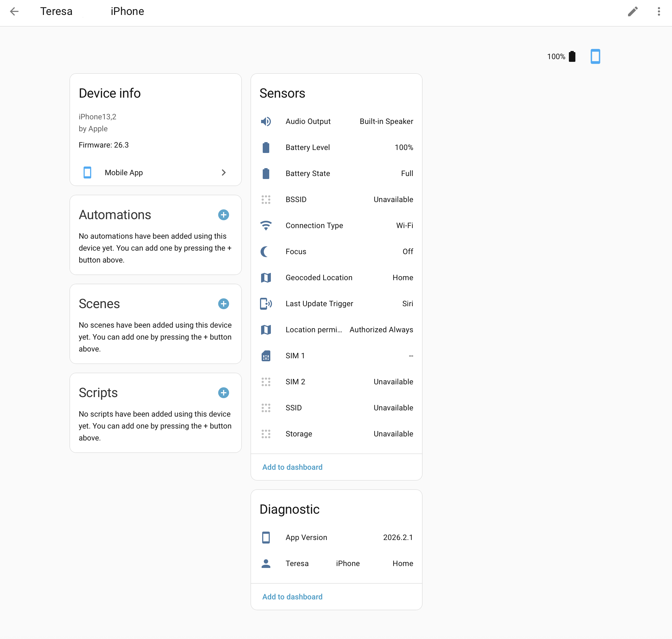Click the Connection Type Wi-Fi icon
672x639 pixels.
(266, 225)
